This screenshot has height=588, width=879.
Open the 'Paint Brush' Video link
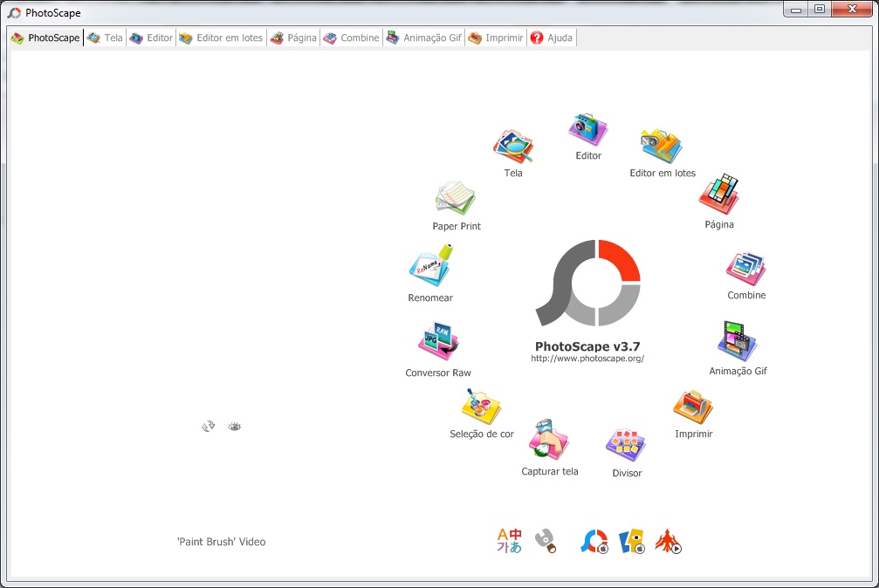pyautogui.click(x=222, y=542)
